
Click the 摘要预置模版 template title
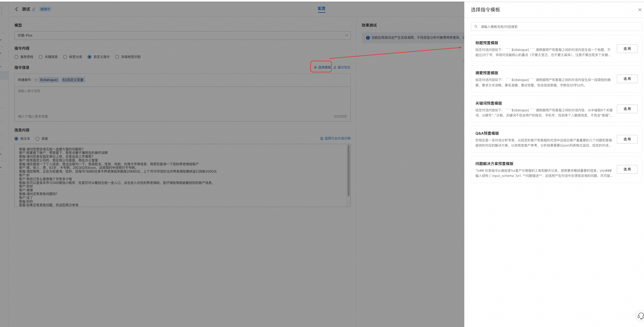coord(487,73)
